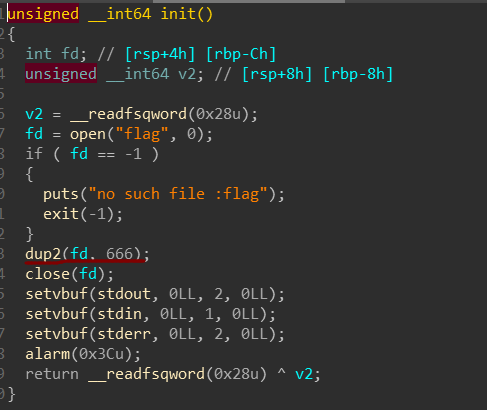
Task: Click the '[rsp+8h]' comment
Action: pos(277,74)
